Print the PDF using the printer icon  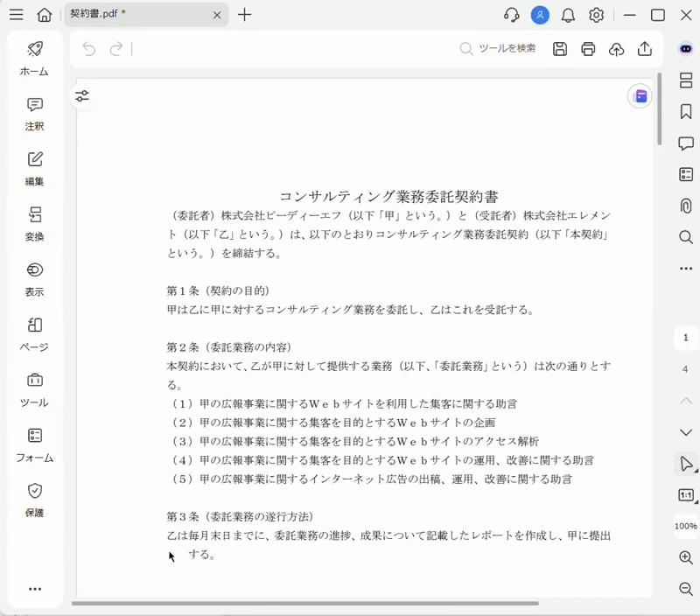coord(588,49)
